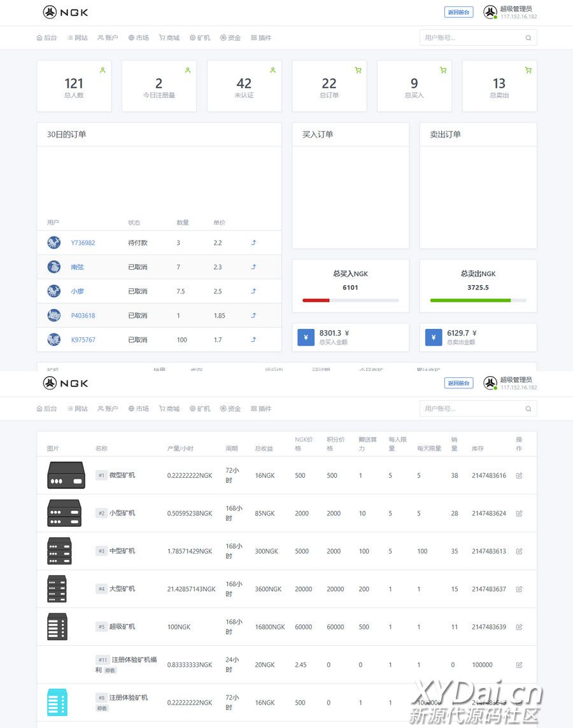The height and width of the screenshot is (728, 573).
Task: Focus 用户账号 search field above statistics cards
Action: (x=471, y=38)
